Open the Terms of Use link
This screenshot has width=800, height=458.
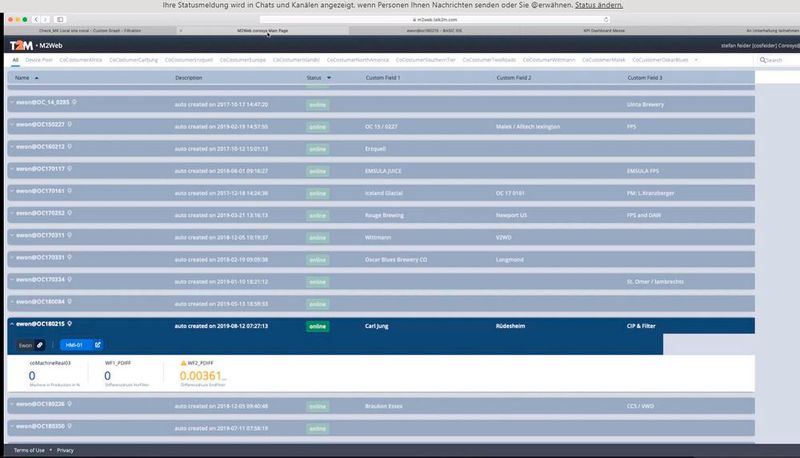tap(29, 450)
